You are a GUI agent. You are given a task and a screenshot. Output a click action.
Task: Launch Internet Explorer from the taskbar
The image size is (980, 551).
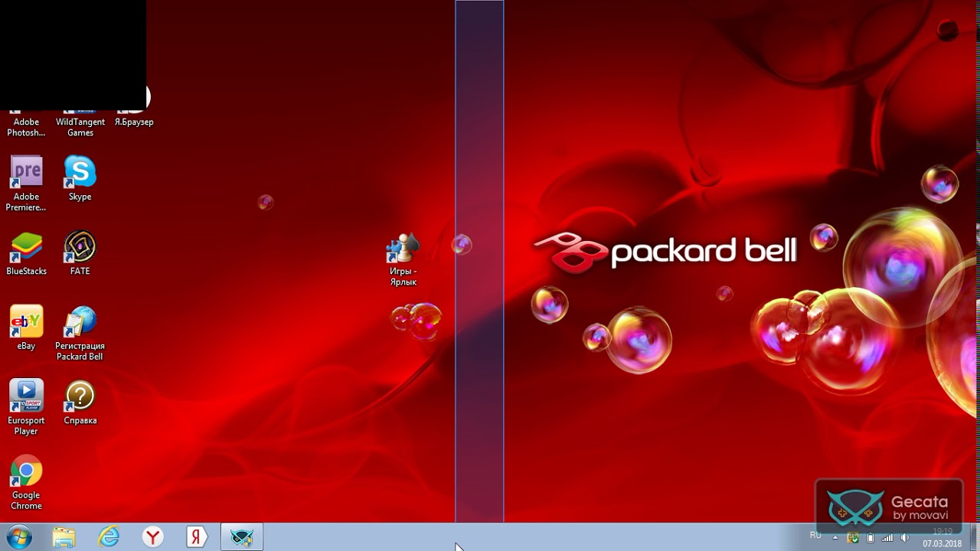109,537
